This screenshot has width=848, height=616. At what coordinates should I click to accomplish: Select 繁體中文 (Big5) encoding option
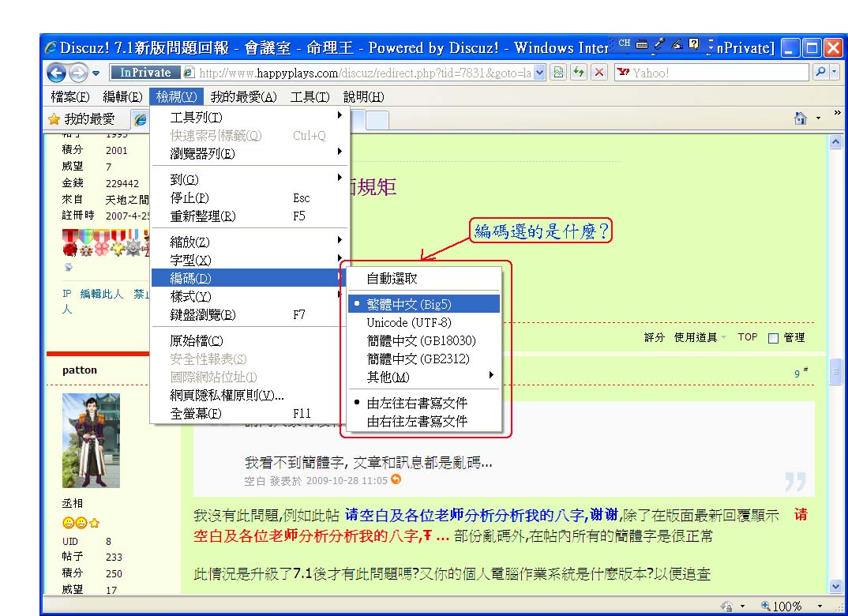click(x=409, y=304)
